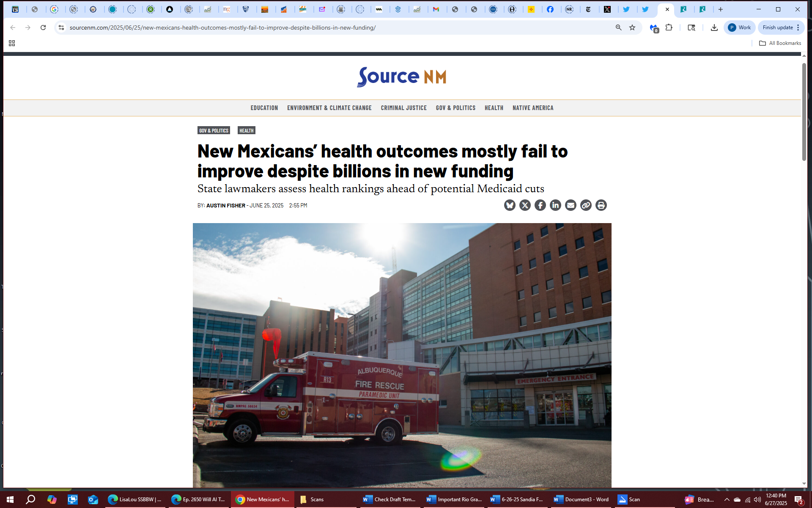The width and height of the screenshot is (812, 508).
Task: Click the address bar URL
Action: tap(222, 28)
